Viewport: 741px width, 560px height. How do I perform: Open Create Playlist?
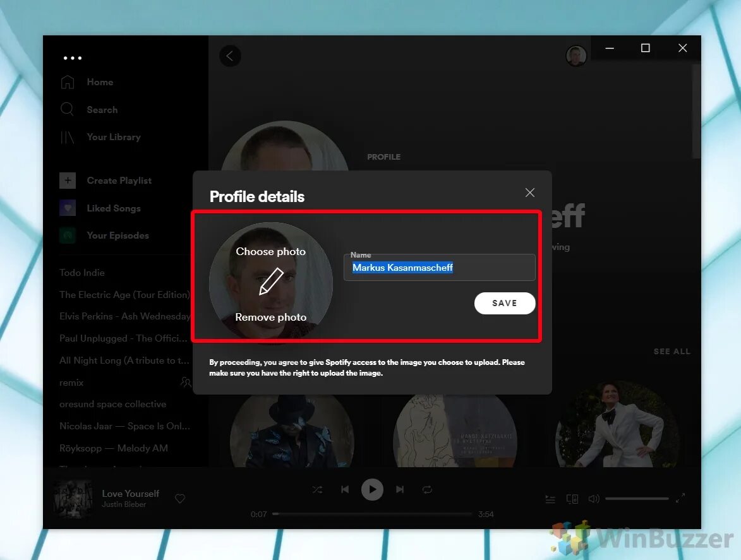click(119, 181)
